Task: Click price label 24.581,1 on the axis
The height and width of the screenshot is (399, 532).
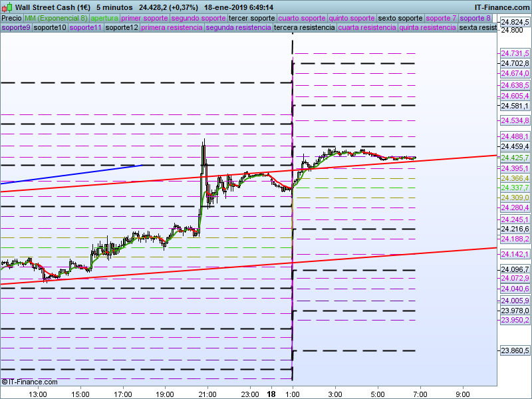Action: [515, 106]
